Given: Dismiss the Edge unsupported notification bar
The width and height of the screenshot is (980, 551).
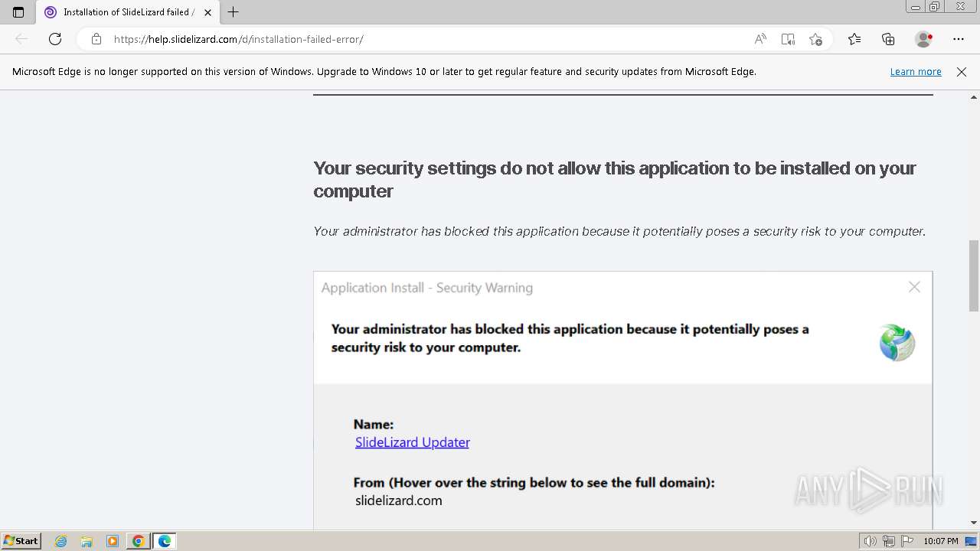Looking at the screenshot, I should pyautogui.click(x=962, y=71).
